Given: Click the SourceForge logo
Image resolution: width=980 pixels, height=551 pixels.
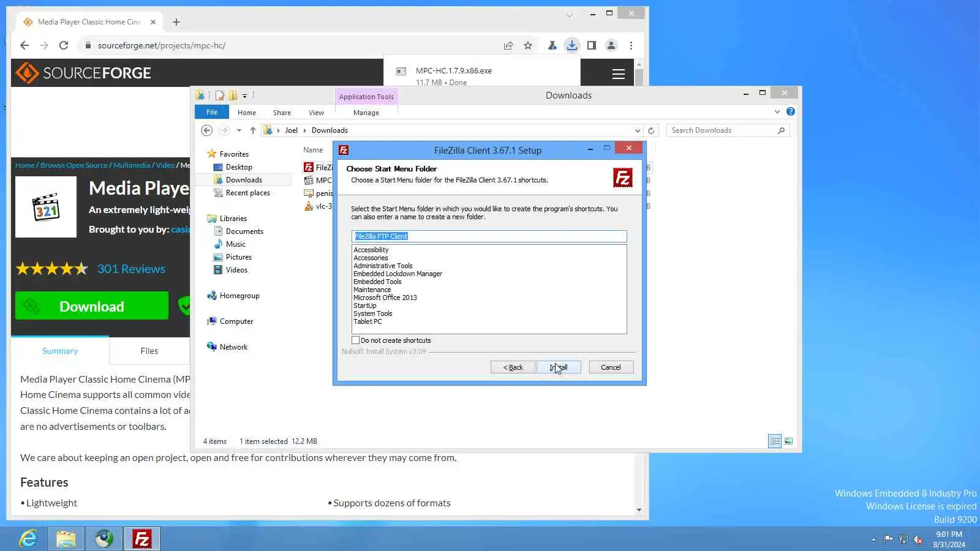Looking at the screenshot, I should pyautogui.click(x=83, y=73).
